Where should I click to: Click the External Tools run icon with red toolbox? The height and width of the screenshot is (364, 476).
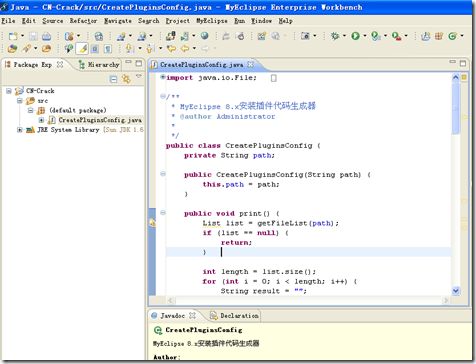pyautogui.click(x=396, y=36)
